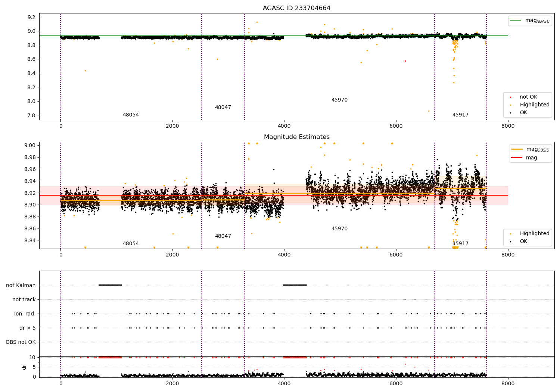560x392 pixels.
Task: Click the orange mag OBSID legend entry
Action: click(530, 149)
